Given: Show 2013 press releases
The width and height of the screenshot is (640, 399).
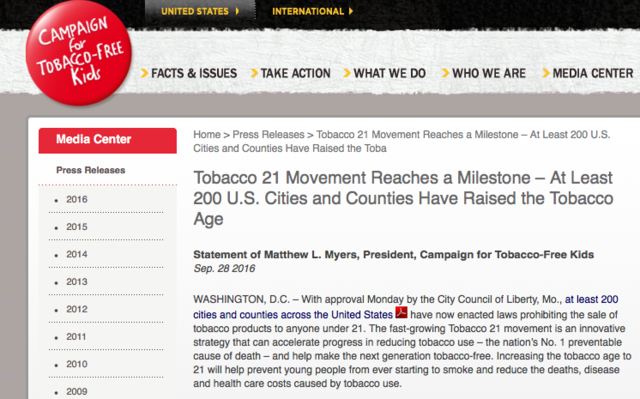Looking at the screenshot, I should click(x=77, y=282).
